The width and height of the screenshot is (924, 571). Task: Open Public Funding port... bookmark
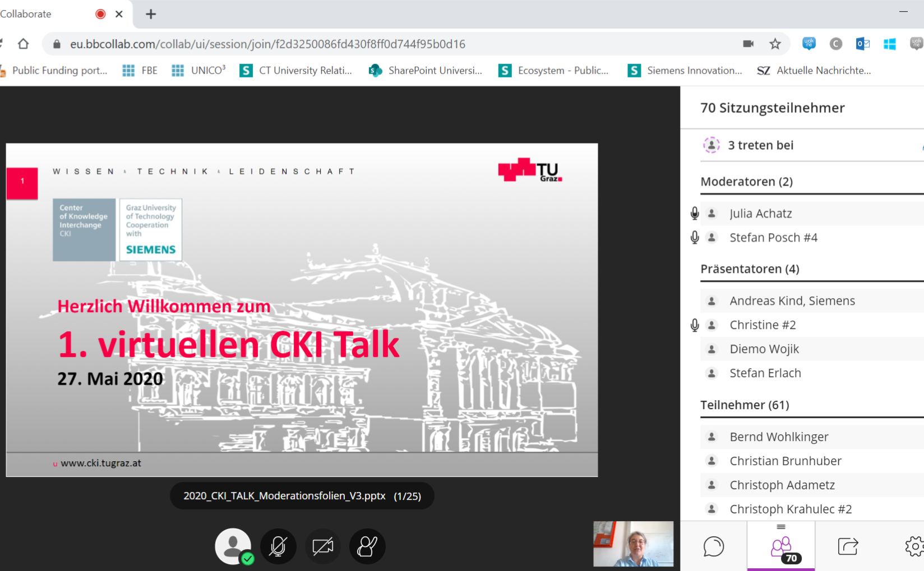(54, 70)
